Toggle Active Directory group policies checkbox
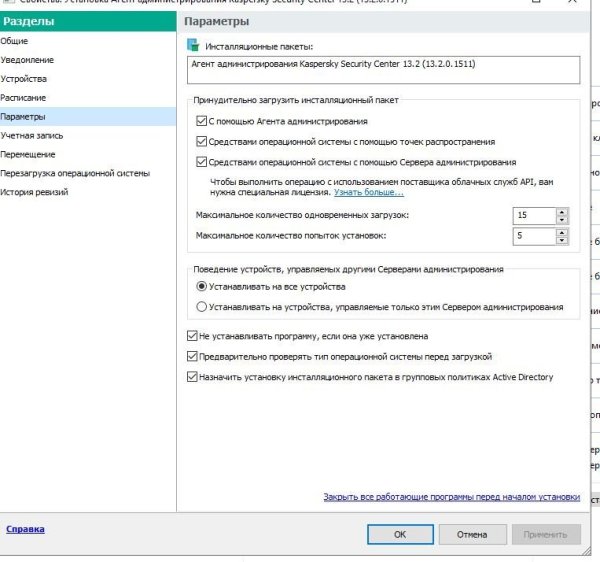This screenshot has height=562, width=600. (x=192, y=377)
